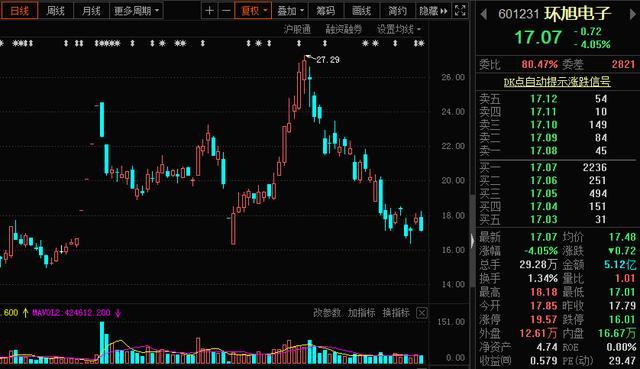Click the 换手 value 1.34%
The image size is (640, 369).
542,278
